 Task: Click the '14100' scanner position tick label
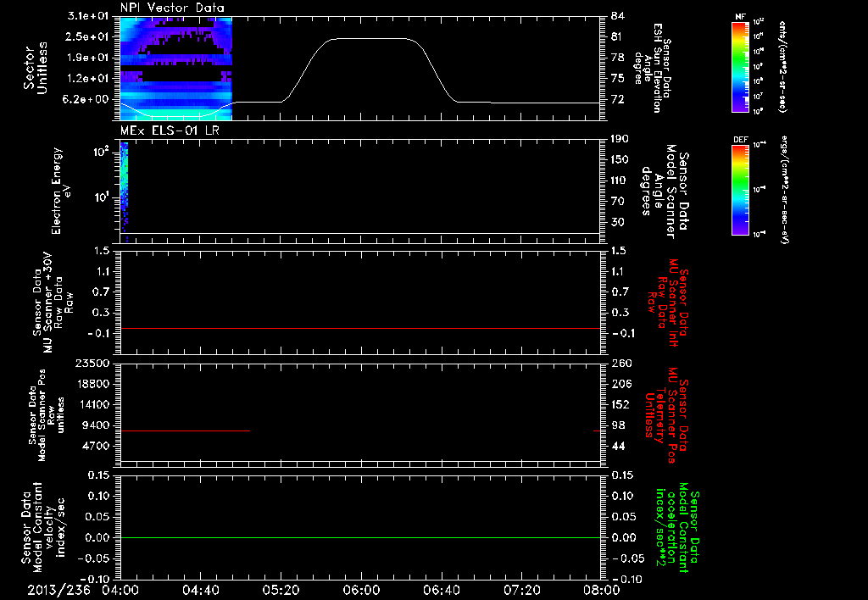click(x=92, y=404)
